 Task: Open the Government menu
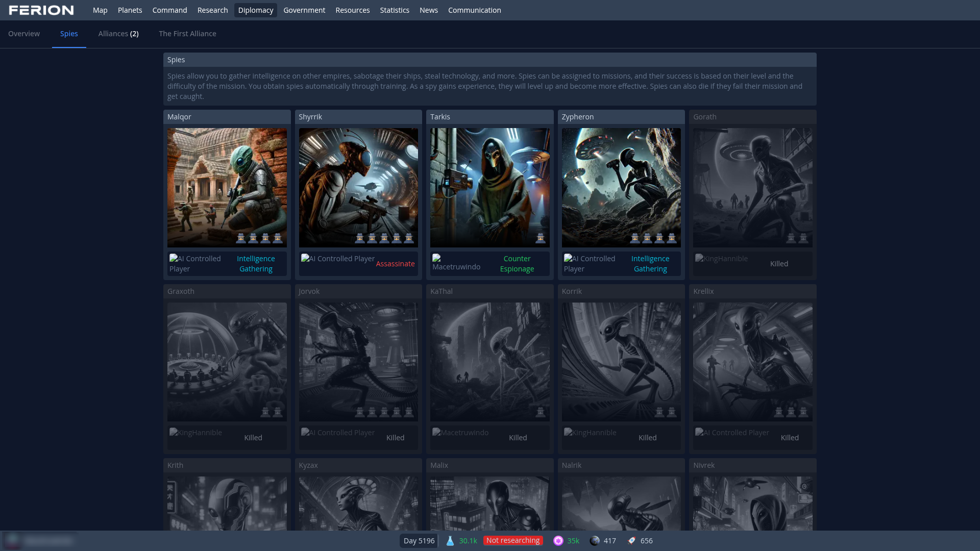[304, 10]
